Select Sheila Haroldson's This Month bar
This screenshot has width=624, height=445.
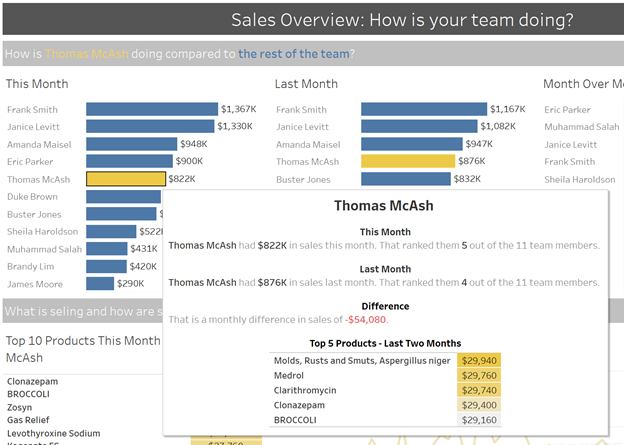pyautogui.click(x=111, y=231)
